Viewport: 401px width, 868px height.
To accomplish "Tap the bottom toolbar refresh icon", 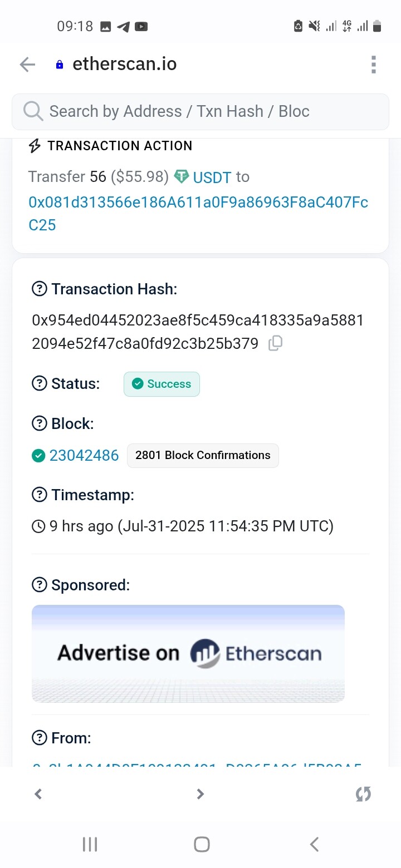I will (x=363, y=794).
